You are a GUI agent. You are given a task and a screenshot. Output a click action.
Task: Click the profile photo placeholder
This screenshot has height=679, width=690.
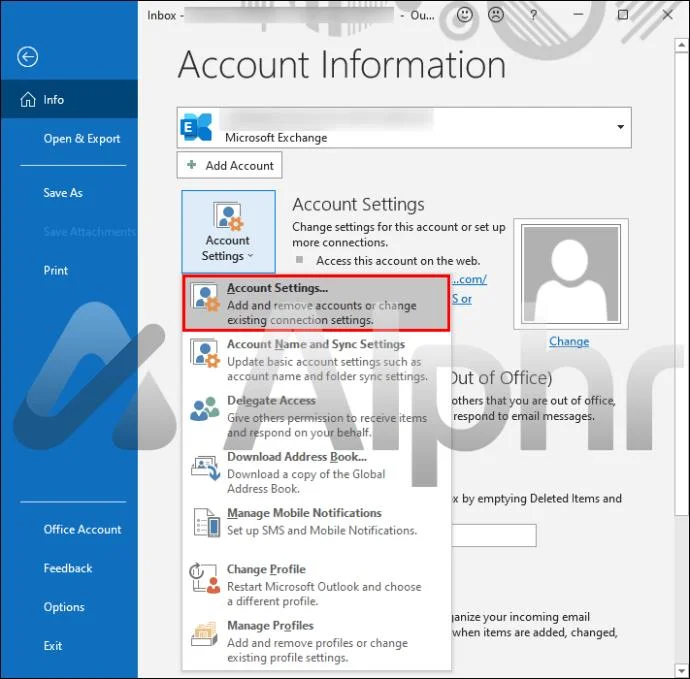point(571,274)
